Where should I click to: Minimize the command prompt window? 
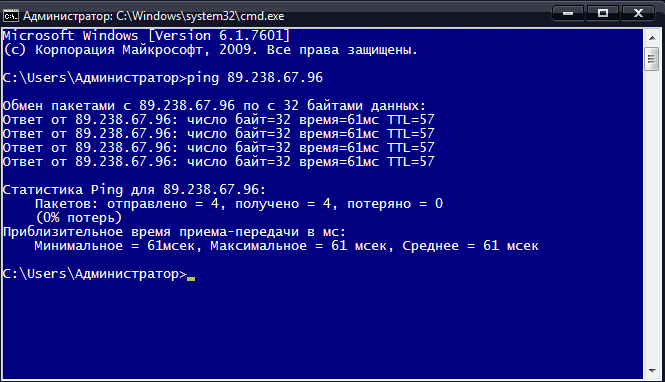(568, 13)
